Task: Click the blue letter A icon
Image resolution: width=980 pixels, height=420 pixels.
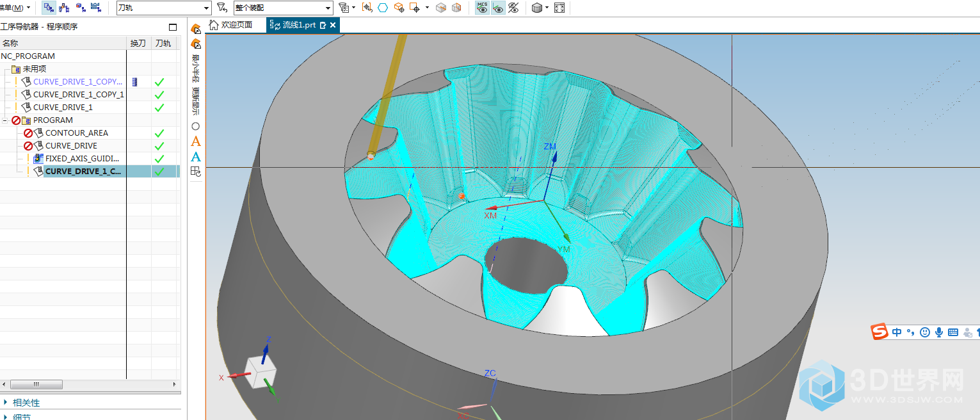Action: [x=196, y=157]
